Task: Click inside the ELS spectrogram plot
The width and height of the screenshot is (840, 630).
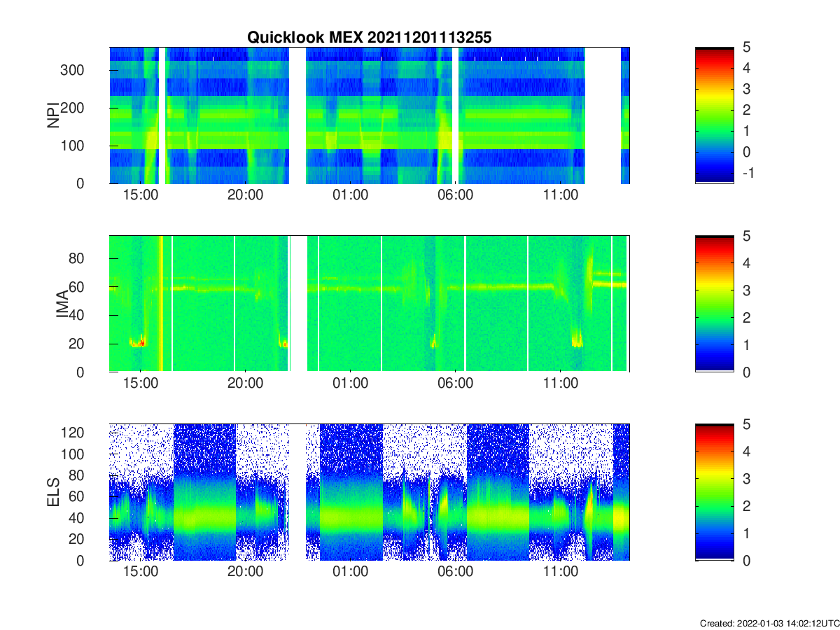Action: tap(370, 491)
